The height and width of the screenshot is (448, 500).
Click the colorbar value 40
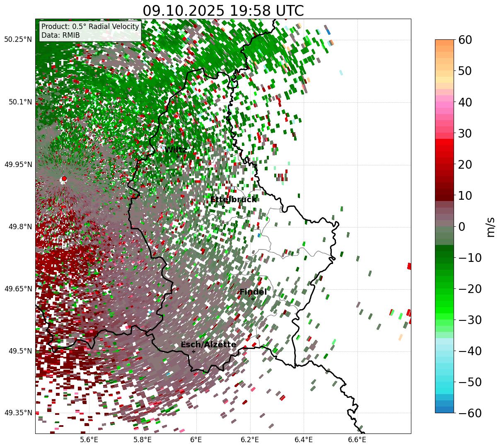(x=466, y=102)
